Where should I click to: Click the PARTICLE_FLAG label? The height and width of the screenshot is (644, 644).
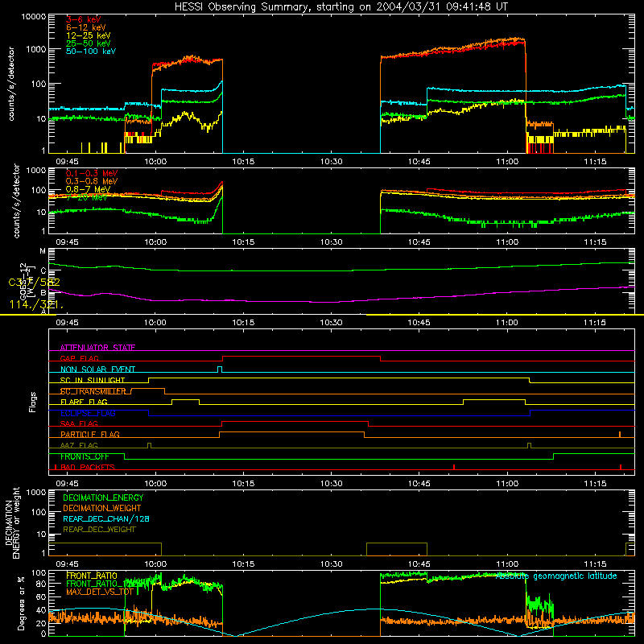[x=90, y=434]
